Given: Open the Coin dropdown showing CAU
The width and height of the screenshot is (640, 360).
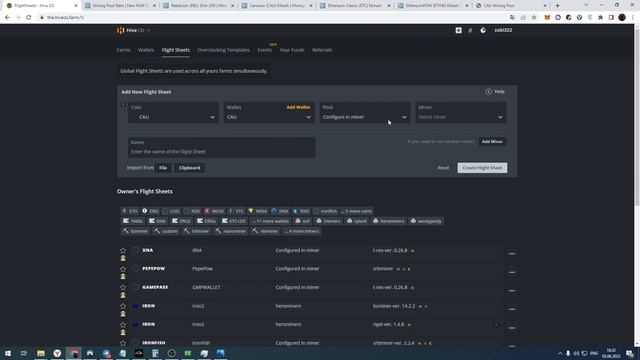Looking at the screenshot, I should [173, 112].
